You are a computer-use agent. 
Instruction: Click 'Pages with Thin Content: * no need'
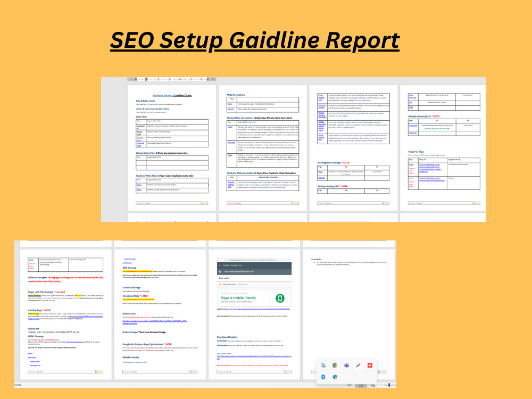tap(46, 292)
